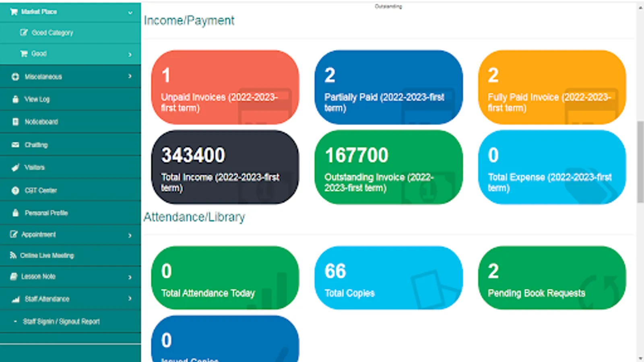Collapse the Market Place menu with its chevron
644x362 pixels.
coord(130,12)
